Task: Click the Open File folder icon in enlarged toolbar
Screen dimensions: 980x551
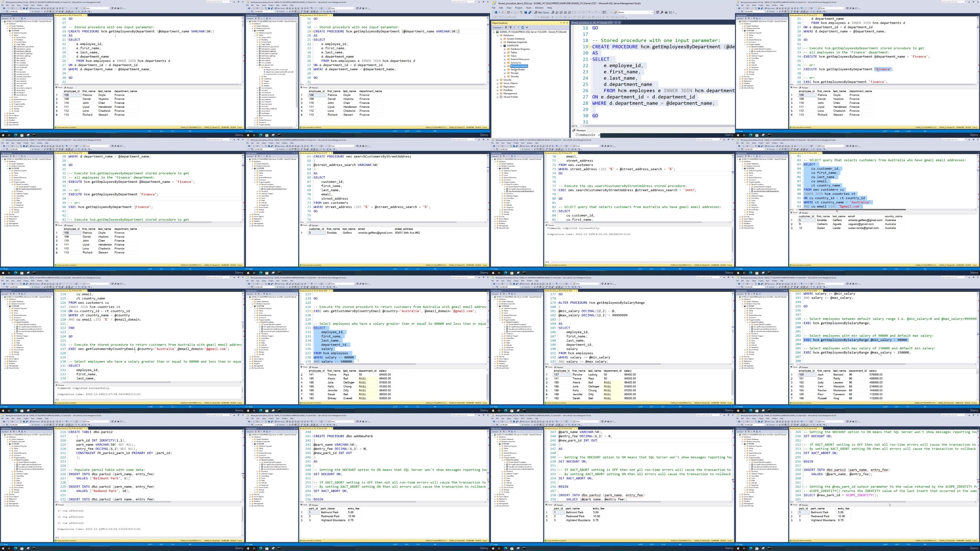Action: coord(522,13)
